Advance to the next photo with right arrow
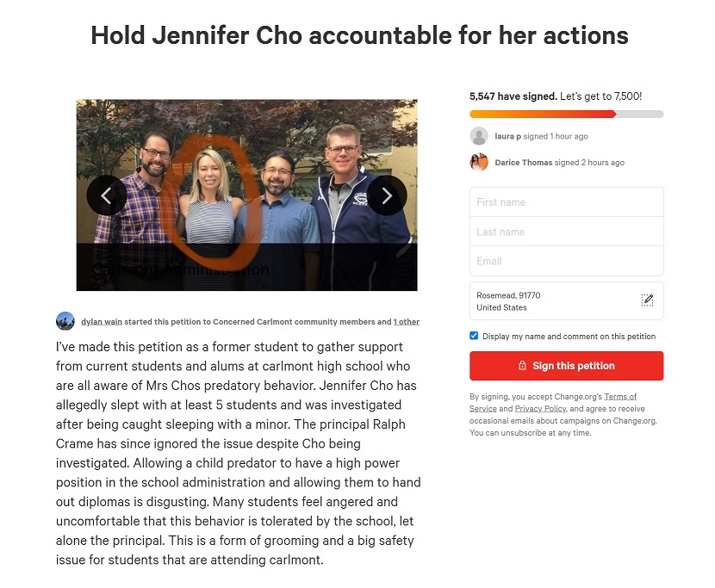 (387, 196)
